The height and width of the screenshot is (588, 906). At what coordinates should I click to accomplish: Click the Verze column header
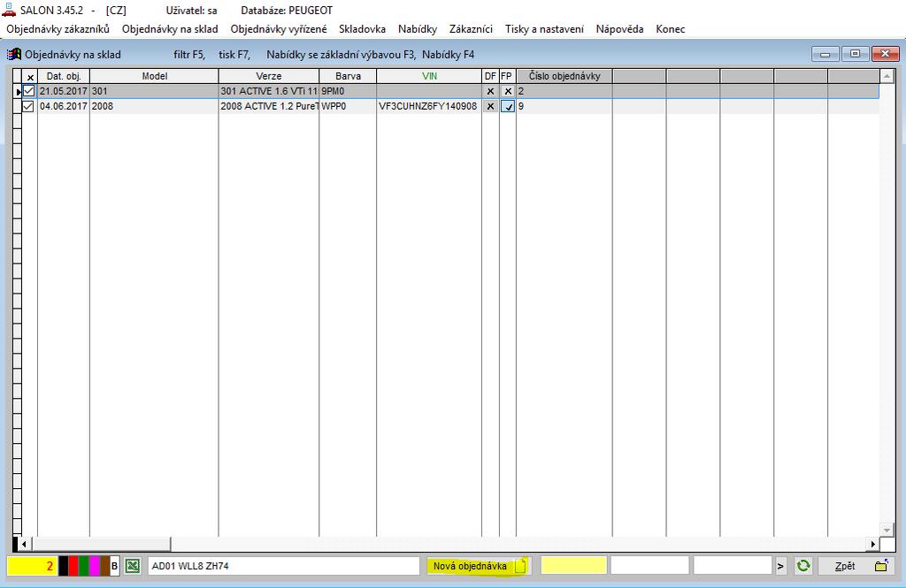coord(269,76)
